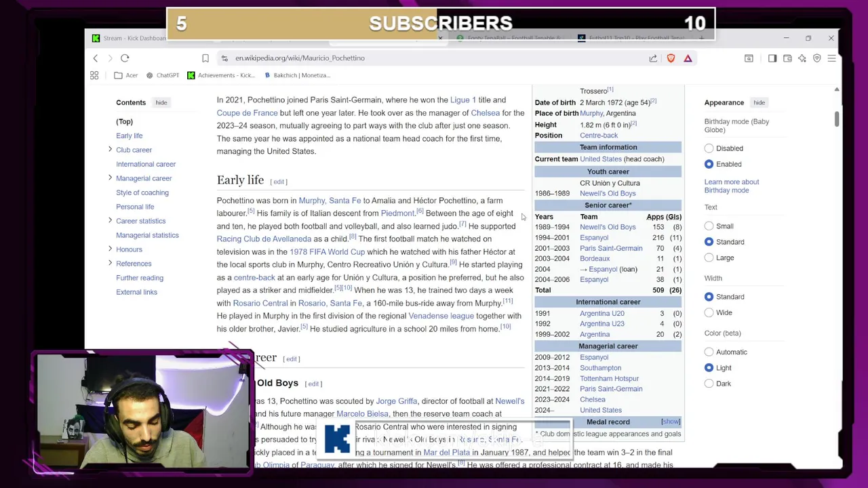Go to Early life in contents
Screen dimensions: 868x488
click(129, 136)
